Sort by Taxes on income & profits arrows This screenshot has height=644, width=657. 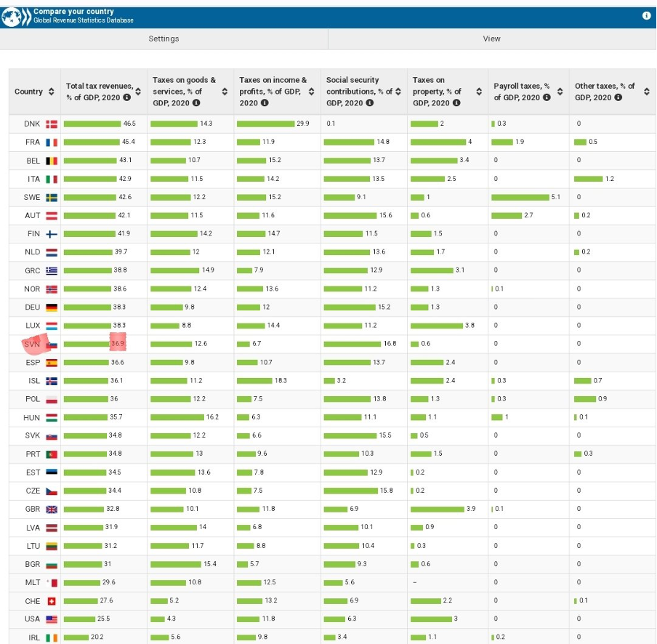coord(311,92)
